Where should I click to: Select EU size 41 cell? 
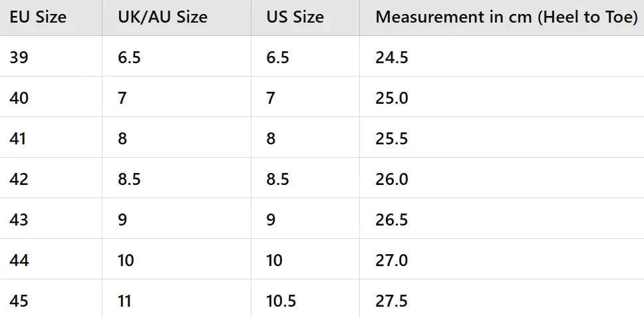[x=51, y=137]
